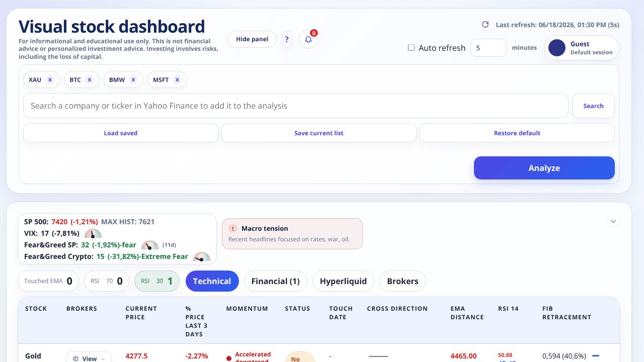
Task: Click the Fear&Greed SP gauge icon
Action: 150,245
